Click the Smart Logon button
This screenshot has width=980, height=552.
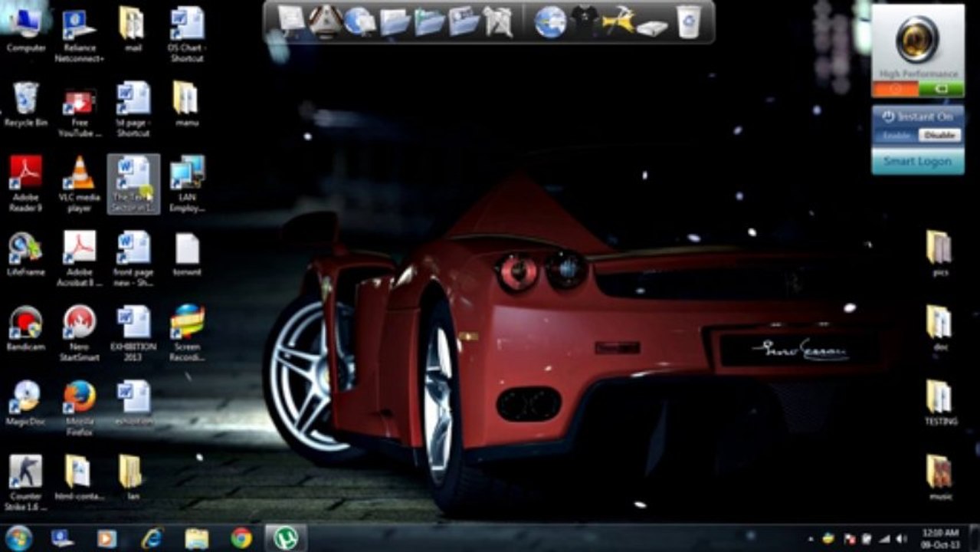[917, 162]
